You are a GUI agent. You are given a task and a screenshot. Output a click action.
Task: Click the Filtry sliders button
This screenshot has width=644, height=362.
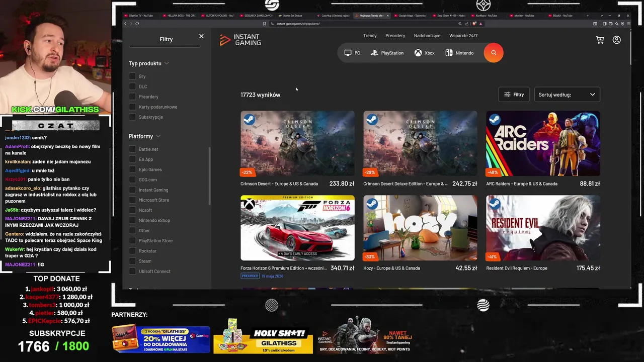click(514, 95)
